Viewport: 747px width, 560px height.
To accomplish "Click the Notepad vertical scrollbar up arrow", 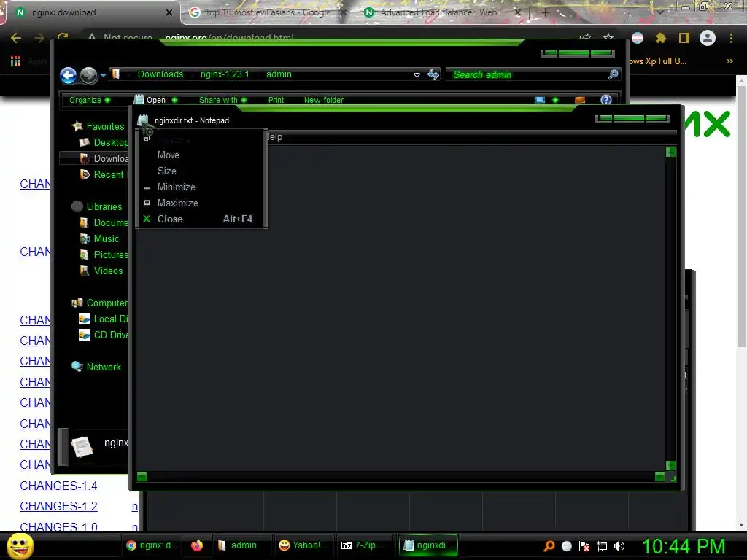I will [x=670, y=152].
